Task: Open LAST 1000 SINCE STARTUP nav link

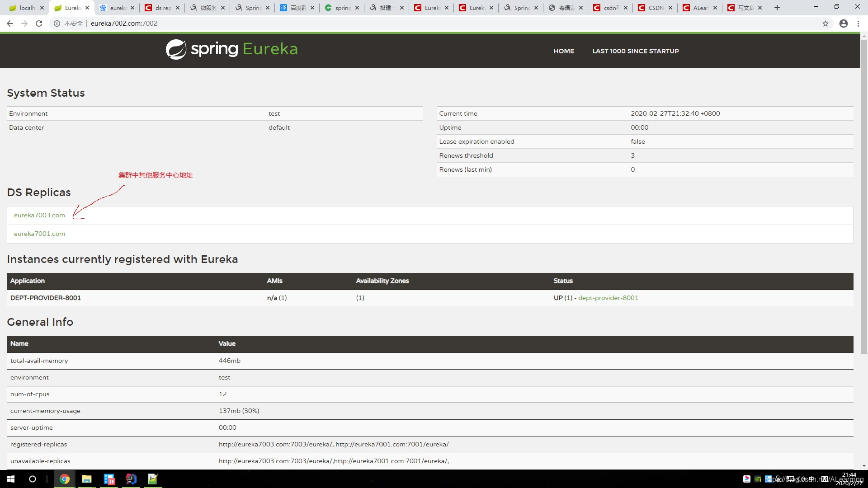Action: point(635,51)
